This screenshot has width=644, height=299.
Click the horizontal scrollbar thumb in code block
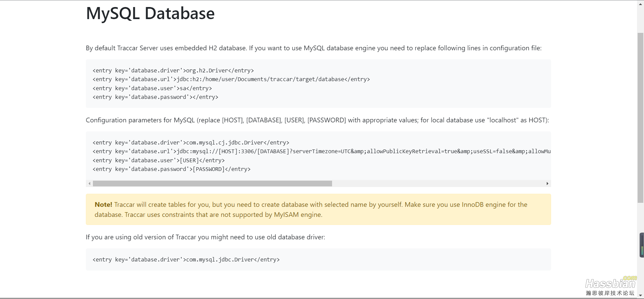(x=212, y=184)
